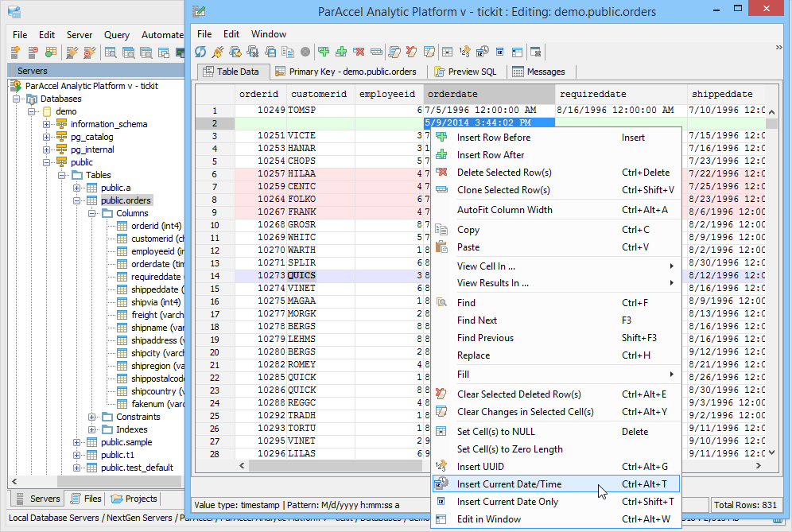The height and width of the screenshot is (532, 792).
Task: Click the table search magnifier icon in main toolbar
Action: 111,52
